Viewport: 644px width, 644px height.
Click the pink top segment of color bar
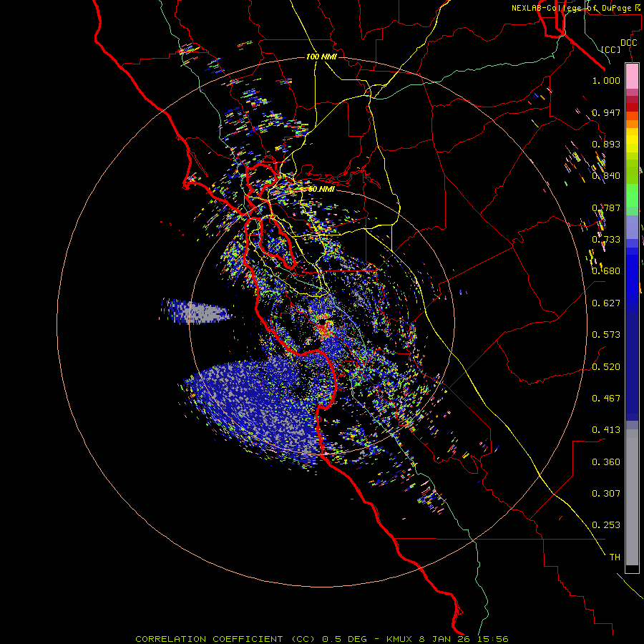coord(632,77)
